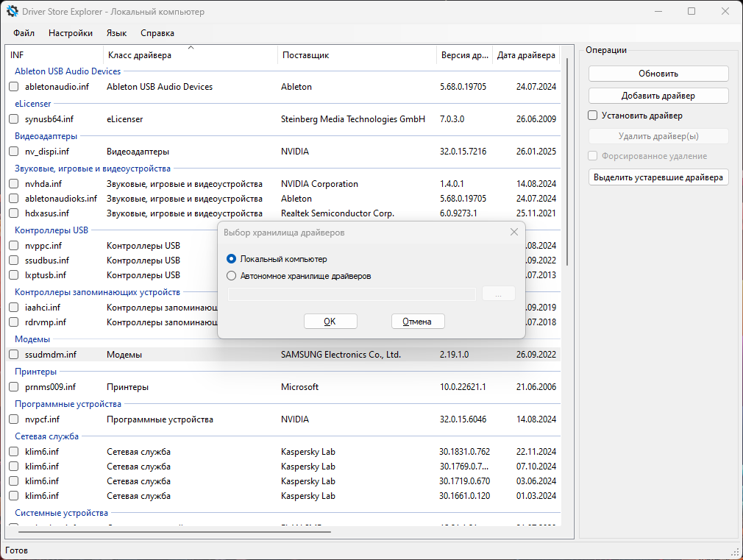Check the nvpcf.inf checkbox
This screenshot has width=743, height=560.
pyautogui.click(x=14, y=419)
